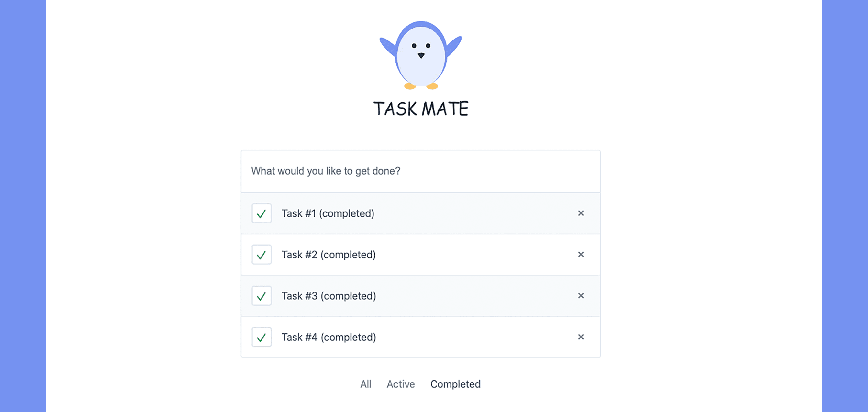Uncheck Task #3 to mark it active

pos(262,296)
